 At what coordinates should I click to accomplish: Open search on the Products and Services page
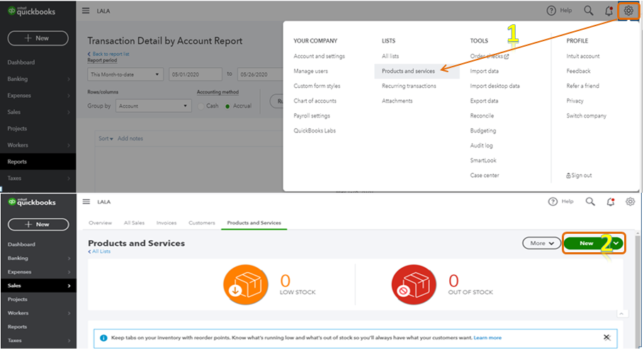pyautogui.click(x=589, y=202)
